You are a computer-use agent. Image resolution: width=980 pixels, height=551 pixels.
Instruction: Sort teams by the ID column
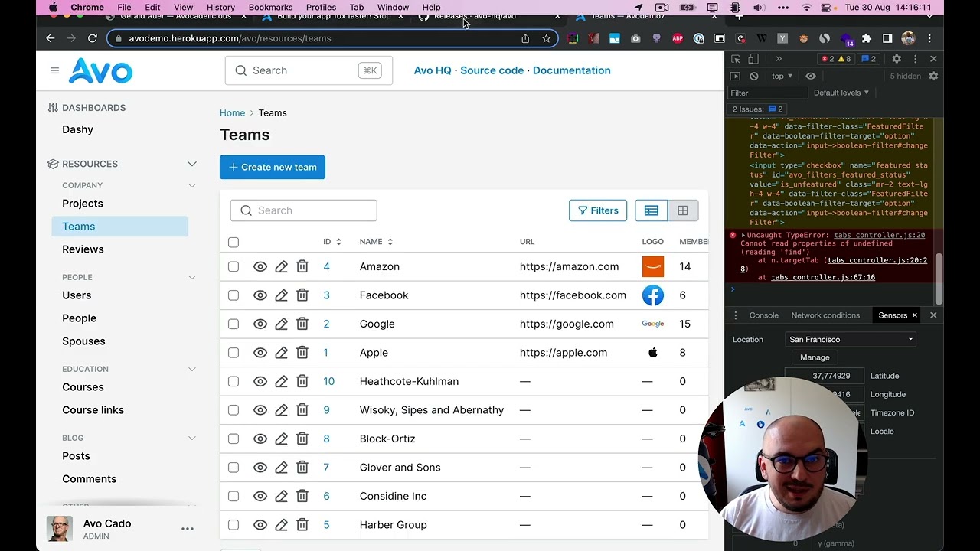332,242
